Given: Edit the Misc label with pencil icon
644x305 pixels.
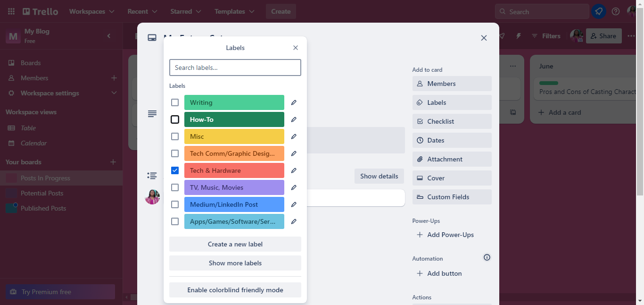Looking at the screenshot, I should point(294,136).
